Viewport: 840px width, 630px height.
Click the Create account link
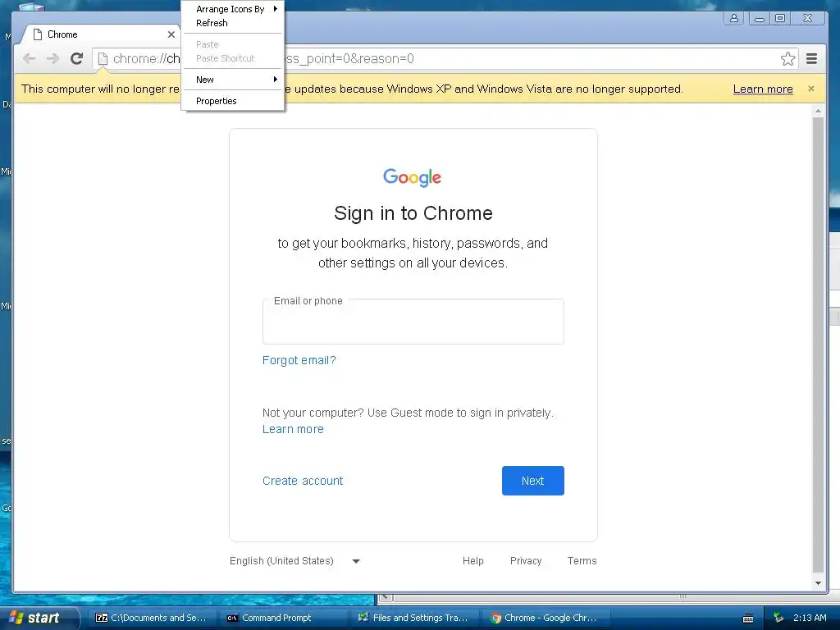(x=303, y=481)
